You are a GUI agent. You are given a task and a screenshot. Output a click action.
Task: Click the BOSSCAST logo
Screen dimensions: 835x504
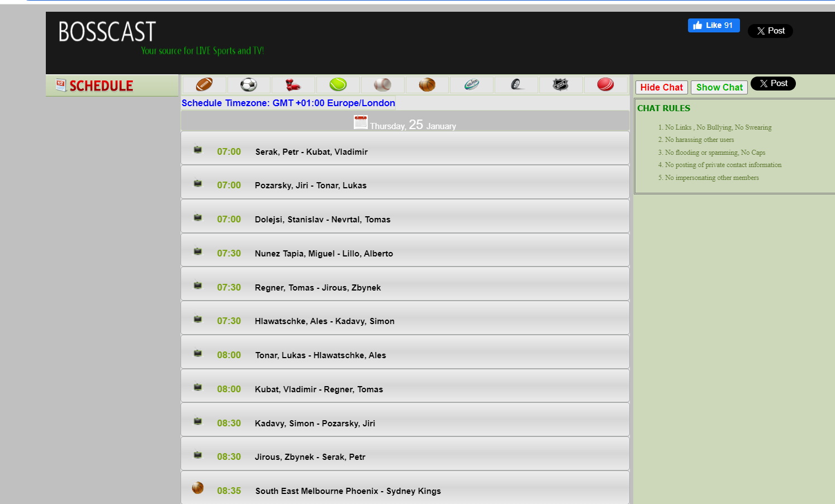pos(107,32)
